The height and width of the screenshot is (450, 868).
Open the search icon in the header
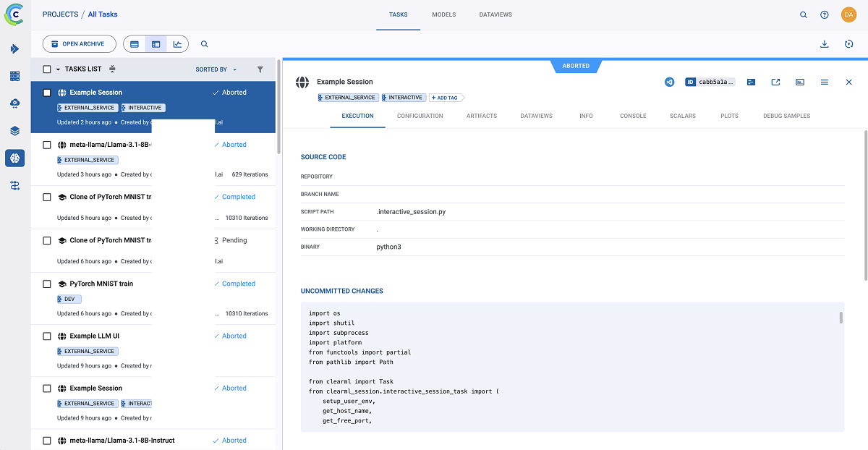pyautogui.click(x=804, y=14)
